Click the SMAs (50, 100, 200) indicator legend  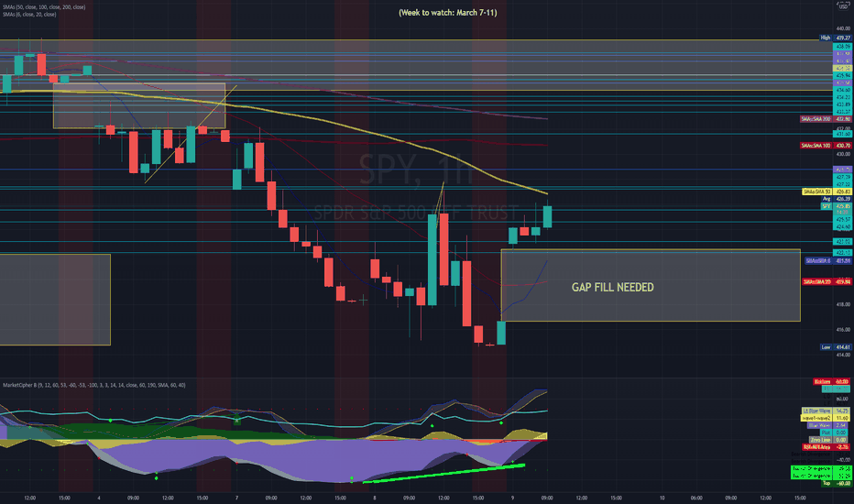44,7
